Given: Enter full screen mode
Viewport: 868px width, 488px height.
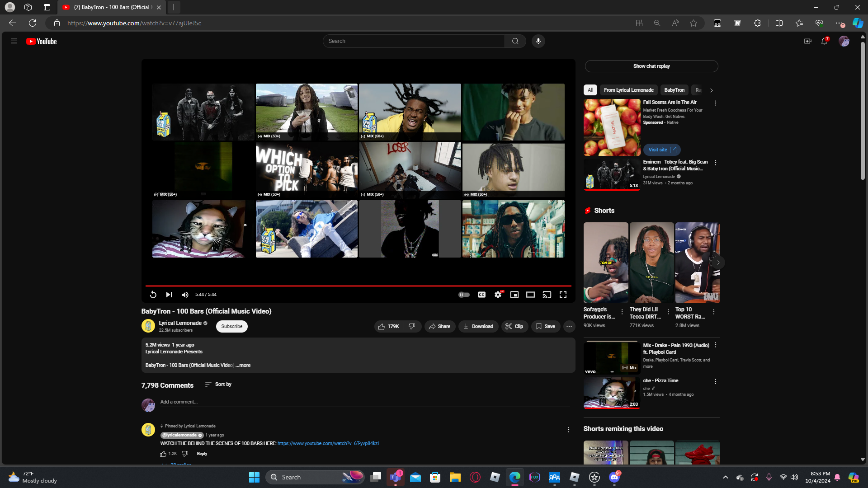Looking at the screenshot, I should click(563, 295).
